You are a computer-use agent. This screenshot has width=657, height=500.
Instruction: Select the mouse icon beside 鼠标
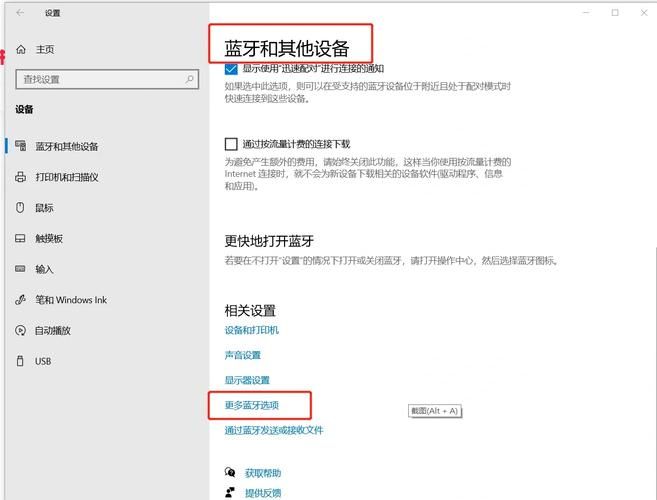(20, 207)
